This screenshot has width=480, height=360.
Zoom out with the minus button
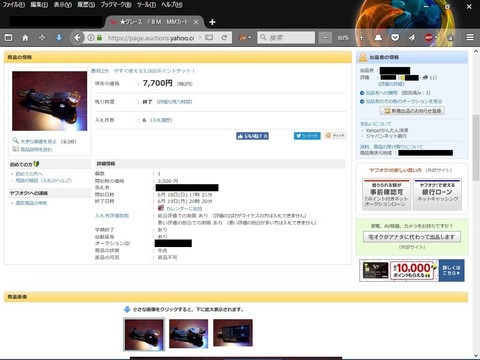pyautogui.click(x=325, y=38)
